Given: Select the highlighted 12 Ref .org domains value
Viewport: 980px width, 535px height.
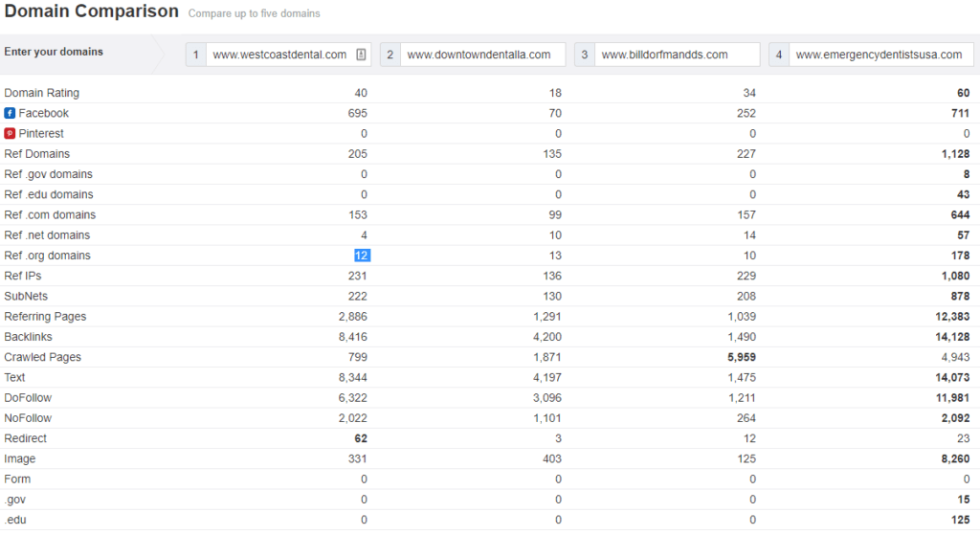Looking at the screenshot, I should [361, 256].
